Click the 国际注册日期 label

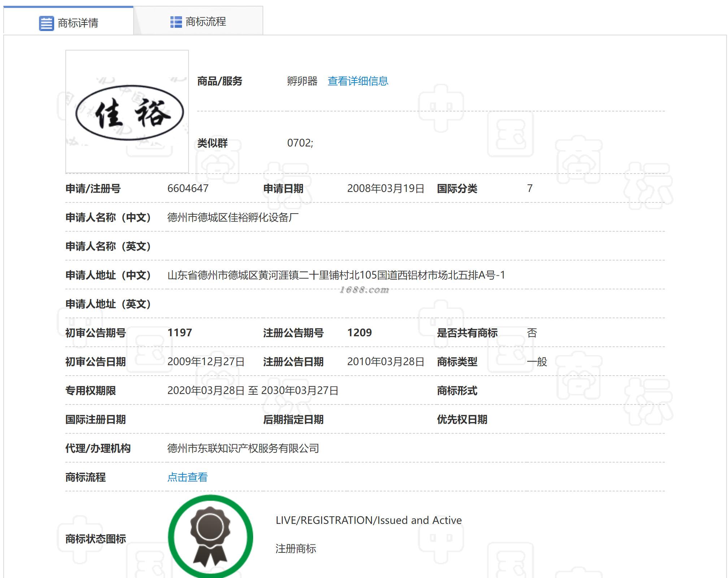[x=96, y=419]
